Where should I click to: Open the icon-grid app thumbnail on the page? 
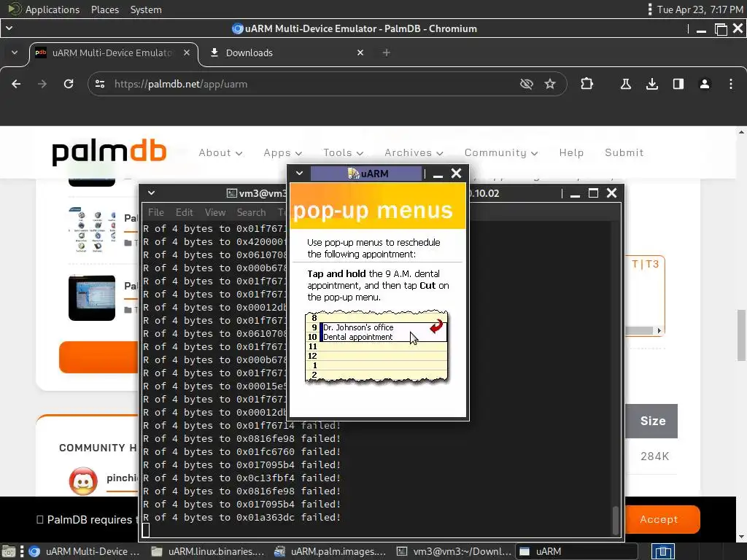click(92, 230)
